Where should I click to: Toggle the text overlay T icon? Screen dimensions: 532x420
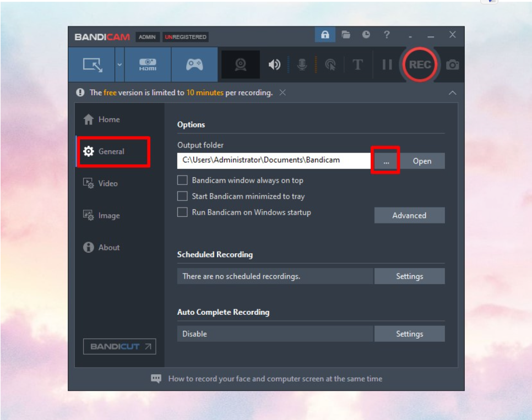(357, 64)
